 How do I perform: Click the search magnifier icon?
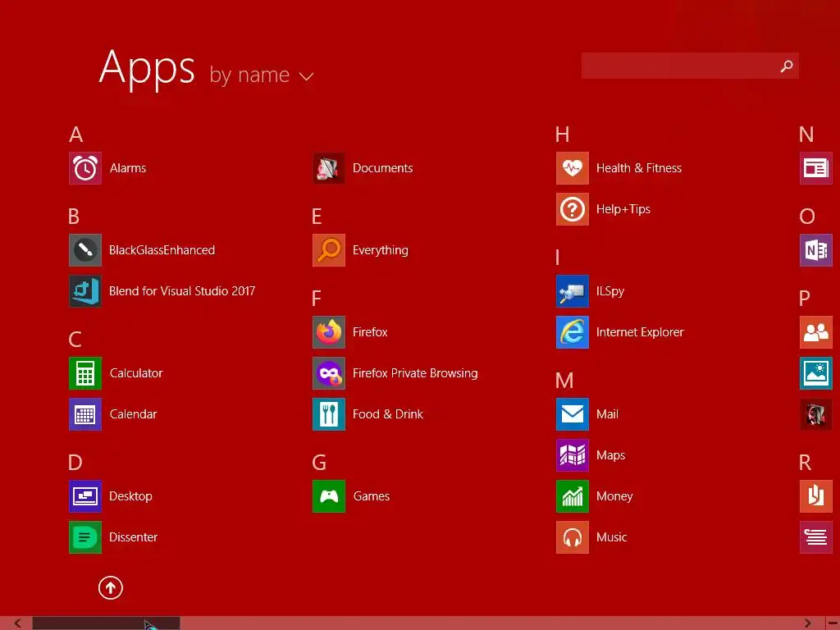[x=787, y=66]
